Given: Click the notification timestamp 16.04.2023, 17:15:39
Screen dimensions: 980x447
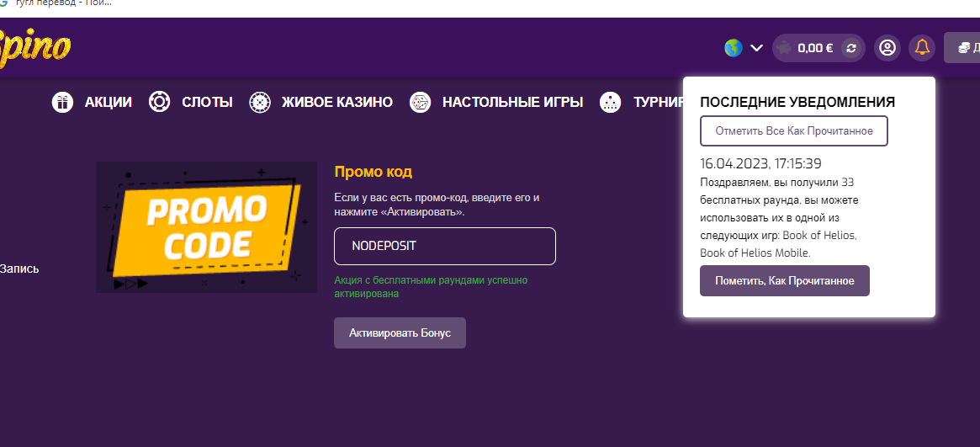Looking at the screenshot, I should coord(760,164).
